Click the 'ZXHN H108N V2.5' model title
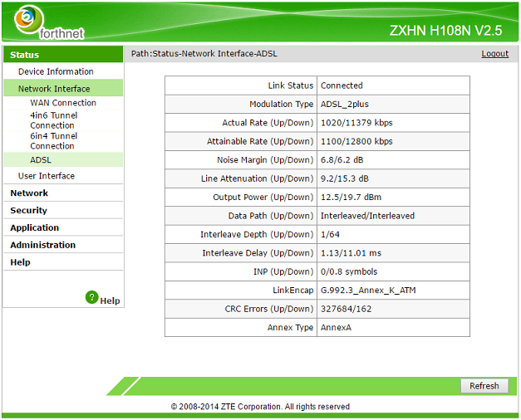521x420 pixels. pyautogui.click(x=445, y=31)
